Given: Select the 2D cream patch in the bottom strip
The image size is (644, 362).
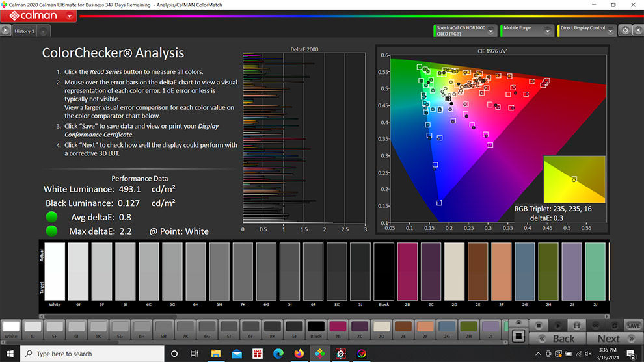Looking at the screenshot, I should tap(381, 329).
